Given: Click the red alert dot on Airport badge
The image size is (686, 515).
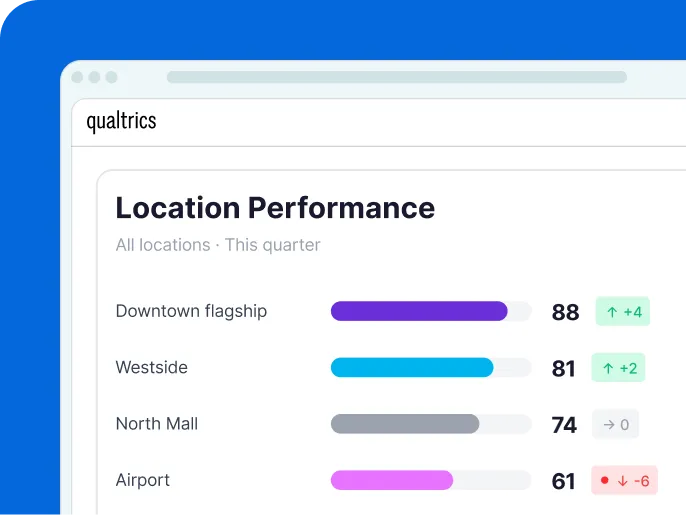Looking at the screenshot, I should click(x=605, y=480).
